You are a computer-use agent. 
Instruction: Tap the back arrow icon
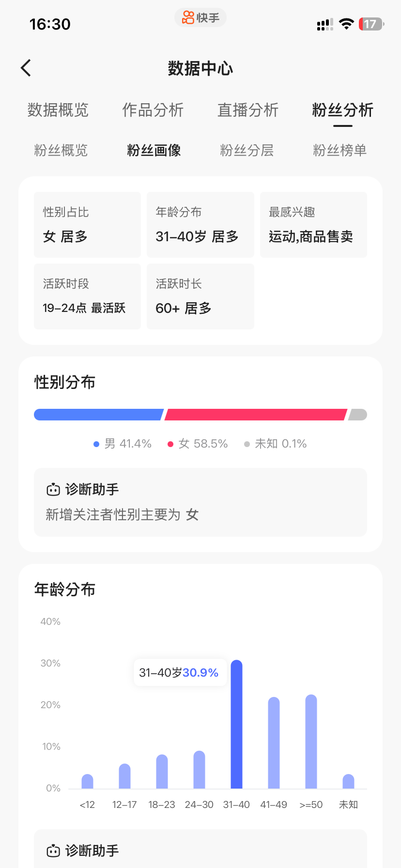tap(26, 68)
